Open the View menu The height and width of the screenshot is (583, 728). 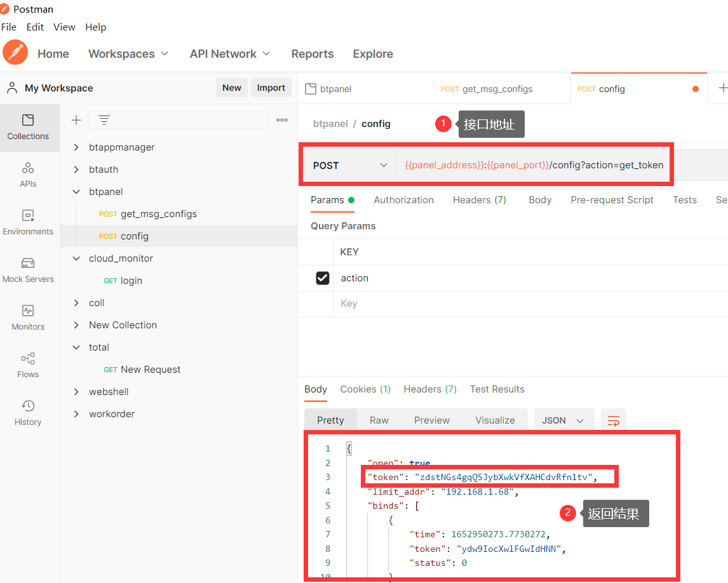tap(64, 27)
